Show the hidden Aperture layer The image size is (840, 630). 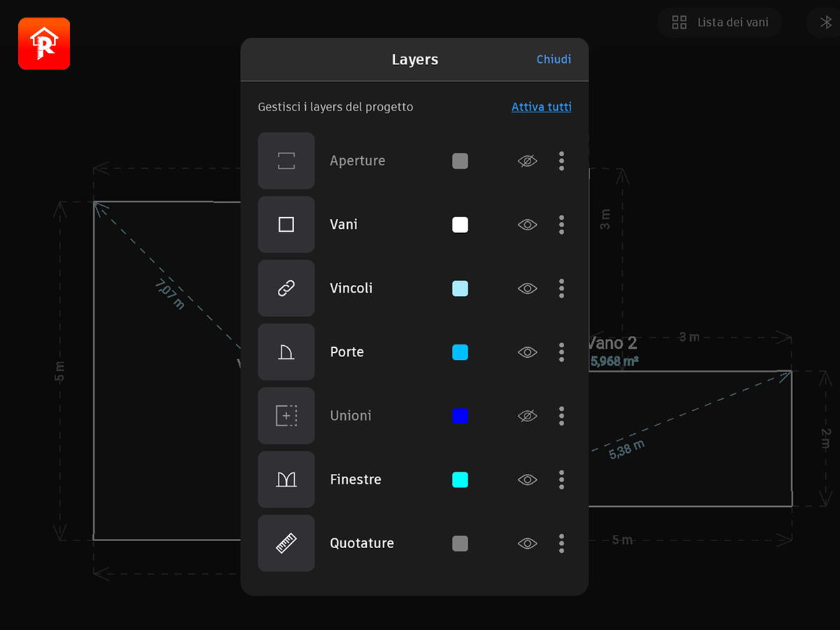click(x=527, y=161)
